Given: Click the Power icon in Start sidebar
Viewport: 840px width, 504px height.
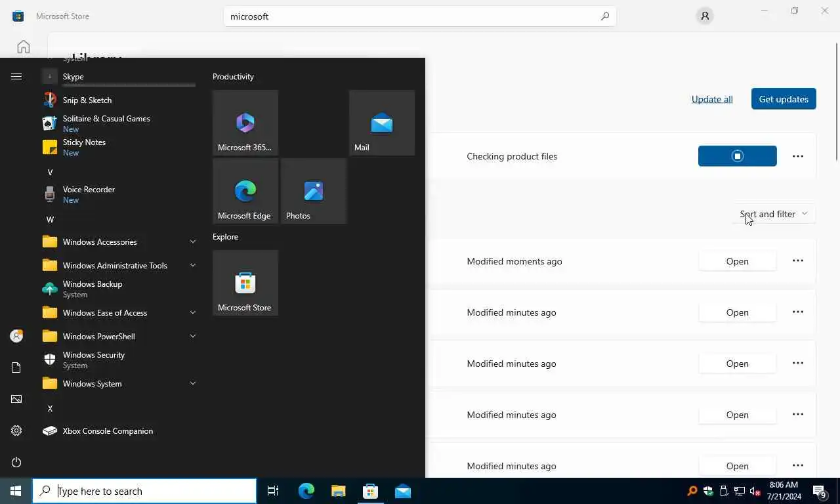Looking at the screenshot, I should point(16,462).
